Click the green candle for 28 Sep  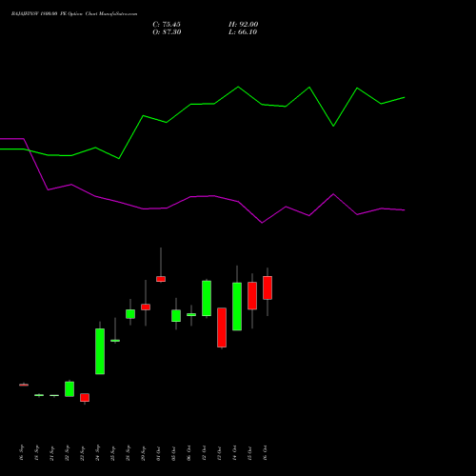tap(130, 314)
